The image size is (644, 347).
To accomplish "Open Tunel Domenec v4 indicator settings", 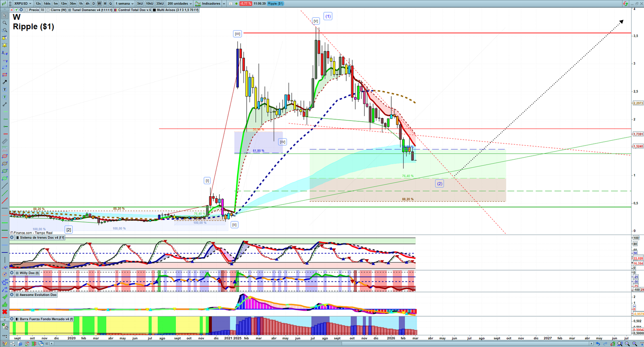I will (x=92, y=10).
